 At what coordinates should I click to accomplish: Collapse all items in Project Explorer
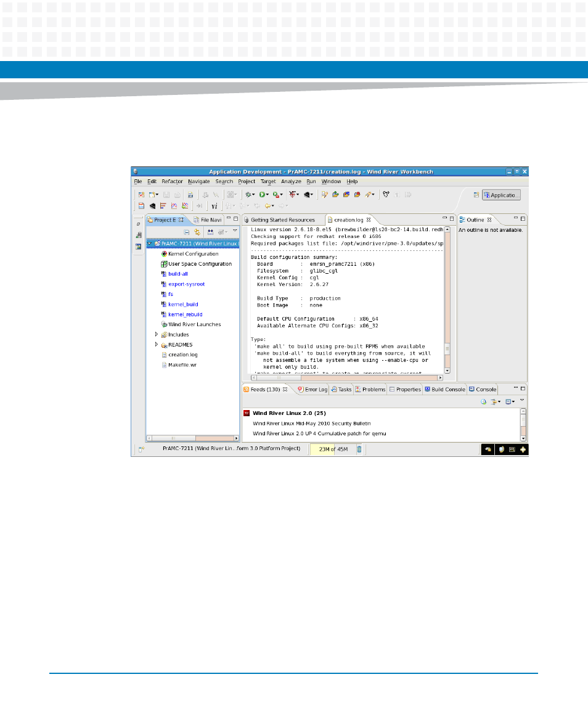pyautogui.click(x=186, y=232)
